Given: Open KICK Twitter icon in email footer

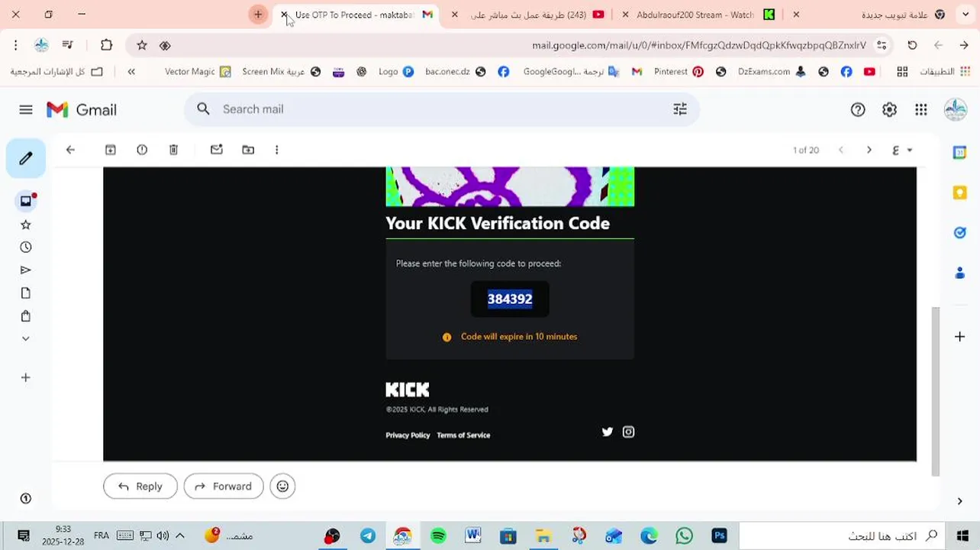Looking at the screenshot, I should pyautogui.click(x=608, y=432).
